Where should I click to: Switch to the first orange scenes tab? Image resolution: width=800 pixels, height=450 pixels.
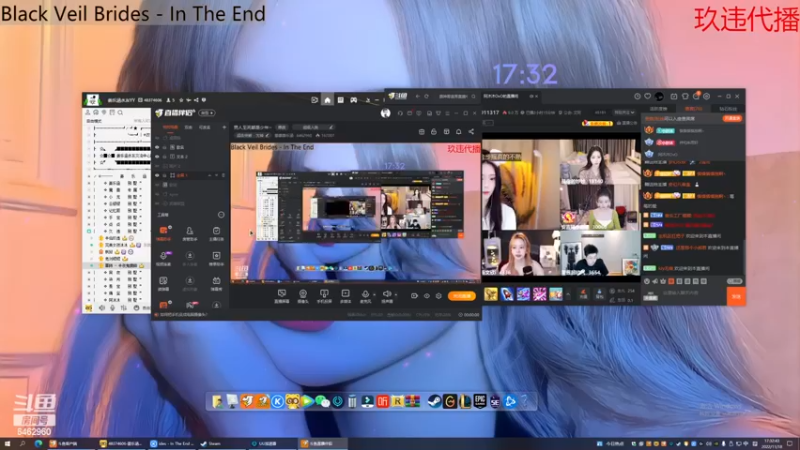(x=170, y=127)
